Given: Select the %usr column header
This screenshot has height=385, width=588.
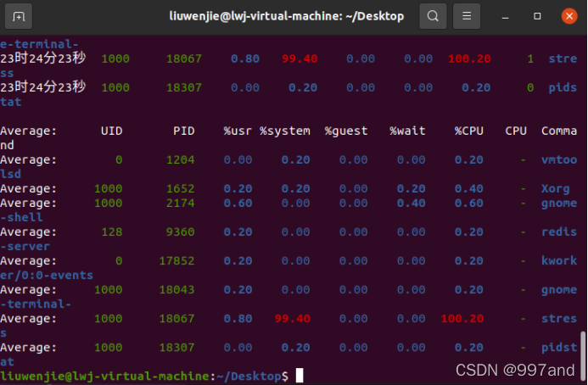Looking at the screenshot, I should 238,131.
